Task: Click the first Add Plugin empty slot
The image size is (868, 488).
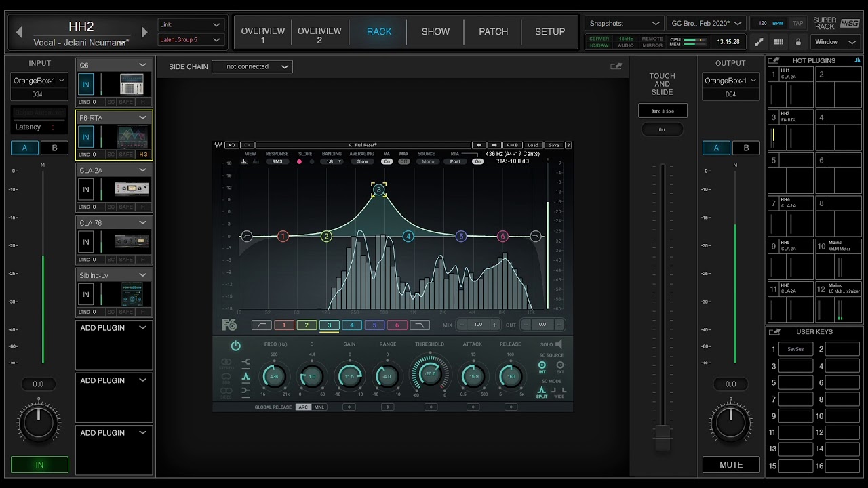Action: coord(114,344)
